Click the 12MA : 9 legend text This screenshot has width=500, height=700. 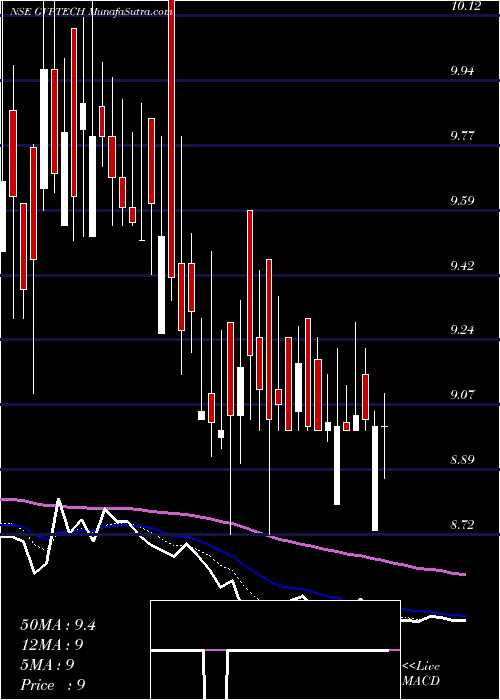point(52,645)
